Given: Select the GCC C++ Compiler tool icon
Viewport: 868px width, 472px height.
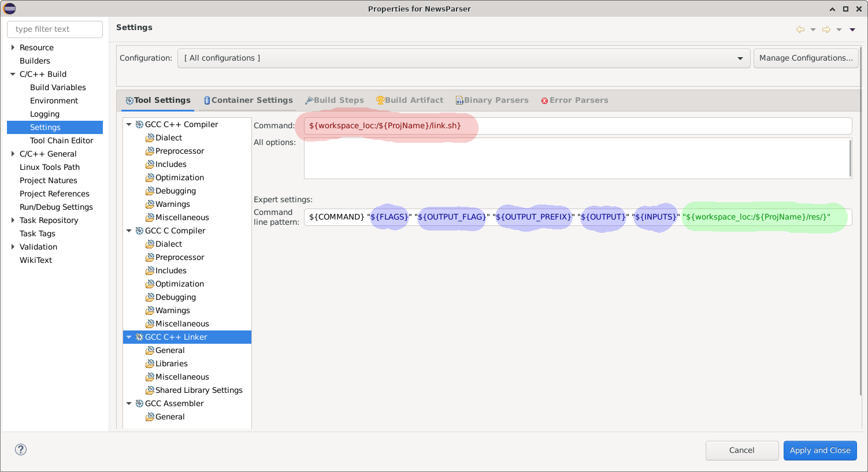Looking at the screenshot, I should pos(139,124).
